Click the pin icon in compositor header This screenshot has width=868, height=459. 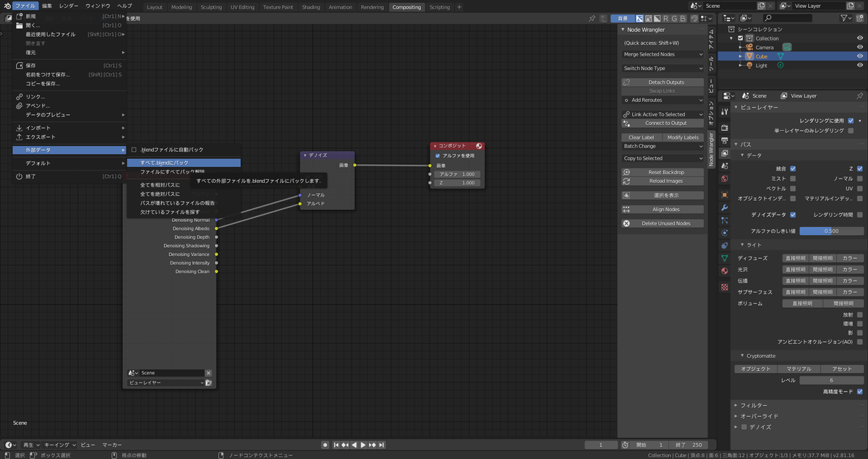coord(592,18)
